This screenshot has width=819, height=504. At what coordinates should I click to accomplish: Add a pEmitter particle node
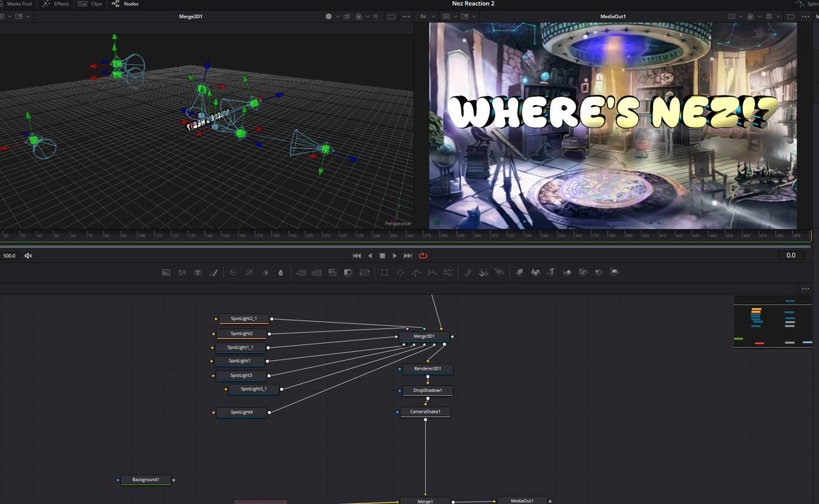click(467, 273)
